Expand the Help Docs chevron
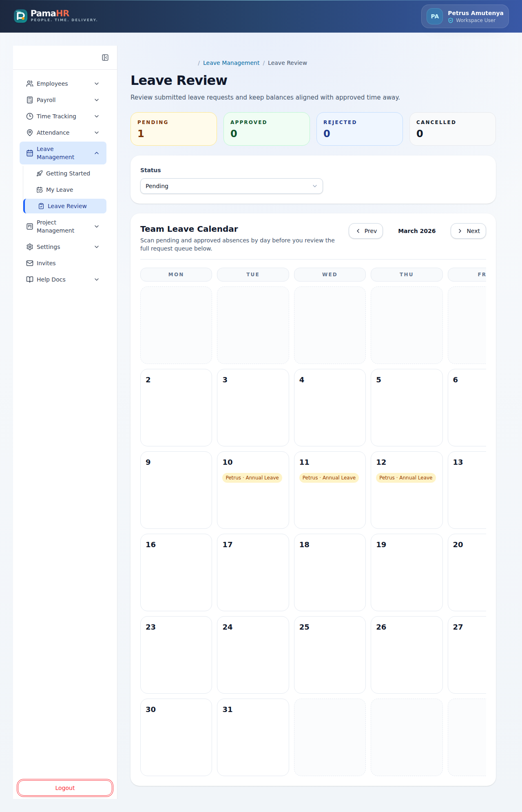 point(97,280)
